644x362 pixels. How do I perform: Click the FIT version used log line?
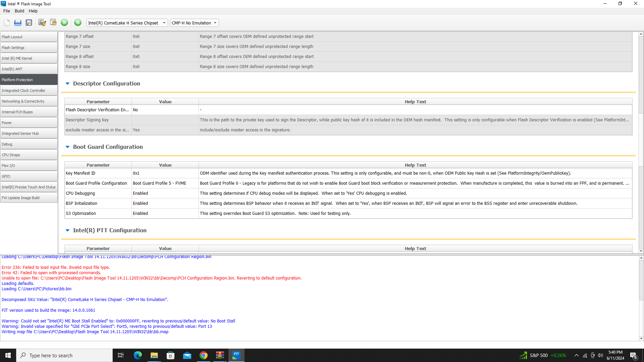tap(48, 310)
